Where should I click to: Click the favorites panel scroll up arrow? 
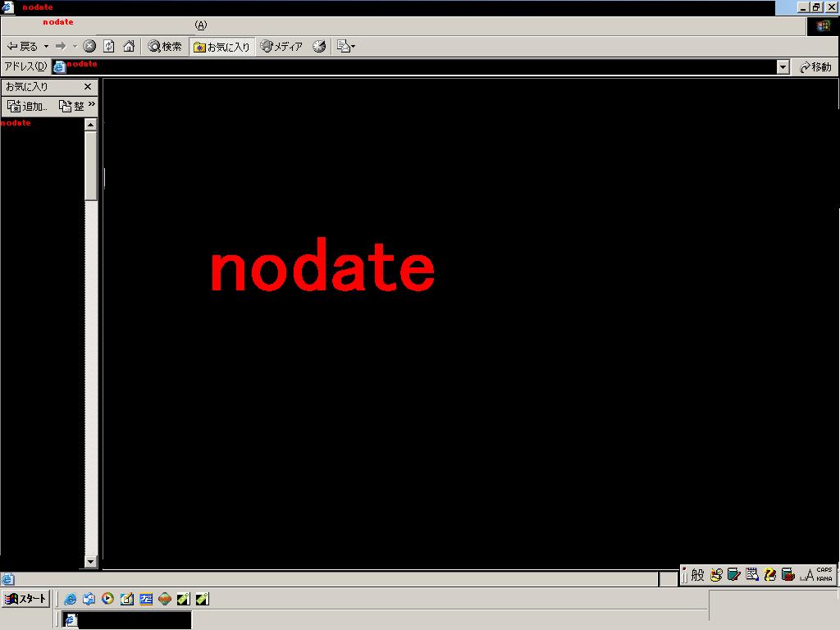tap(90, 125)
